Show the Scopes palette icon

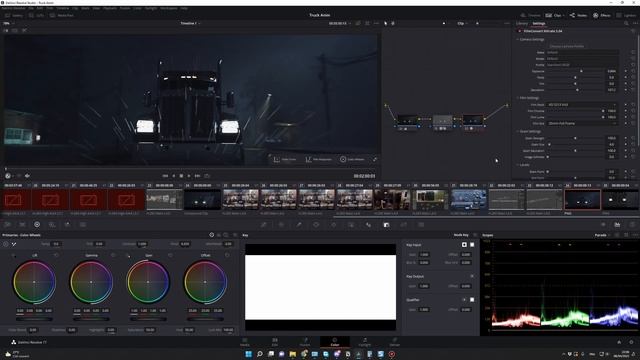[617, 224]
